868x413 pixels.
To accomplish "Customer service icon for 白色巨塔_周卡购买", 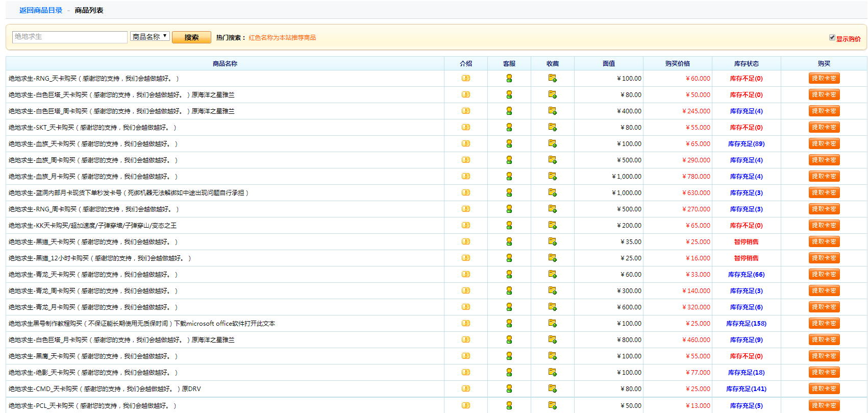I will coord(509,111).
